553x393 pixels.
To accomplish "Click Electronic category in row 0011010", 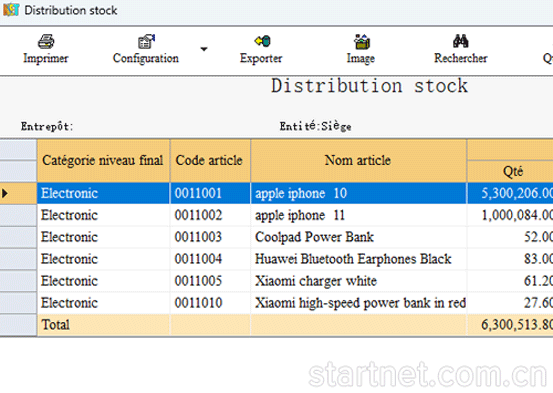I will coord(103,303).
